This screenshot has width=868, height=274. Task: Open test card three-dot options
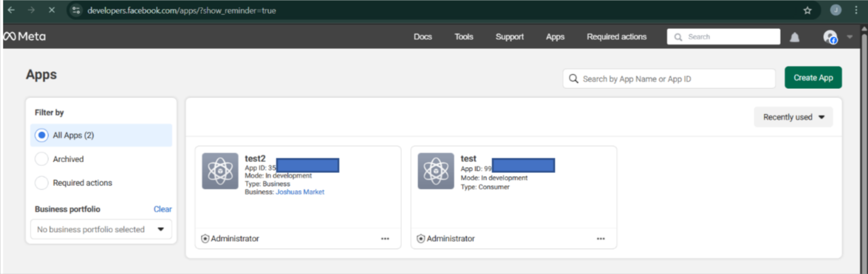601,239
